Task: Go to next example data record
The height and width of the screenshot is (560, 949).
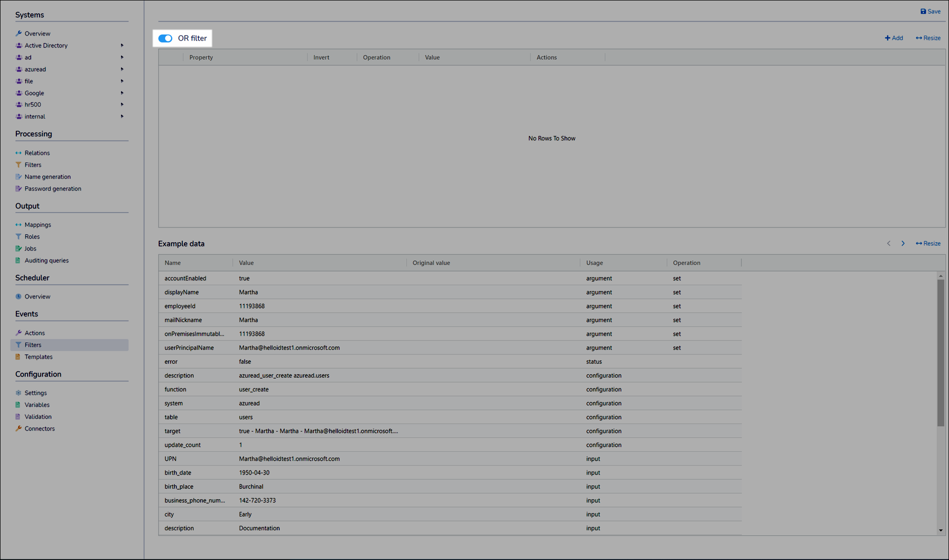Action: point(903,243)
